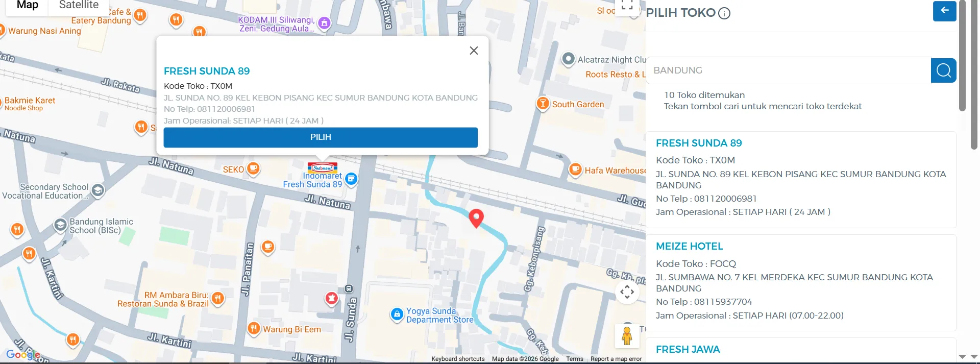Select the FRESH JAWA store entry
The image size is (980, 364).
coord(801,350)
